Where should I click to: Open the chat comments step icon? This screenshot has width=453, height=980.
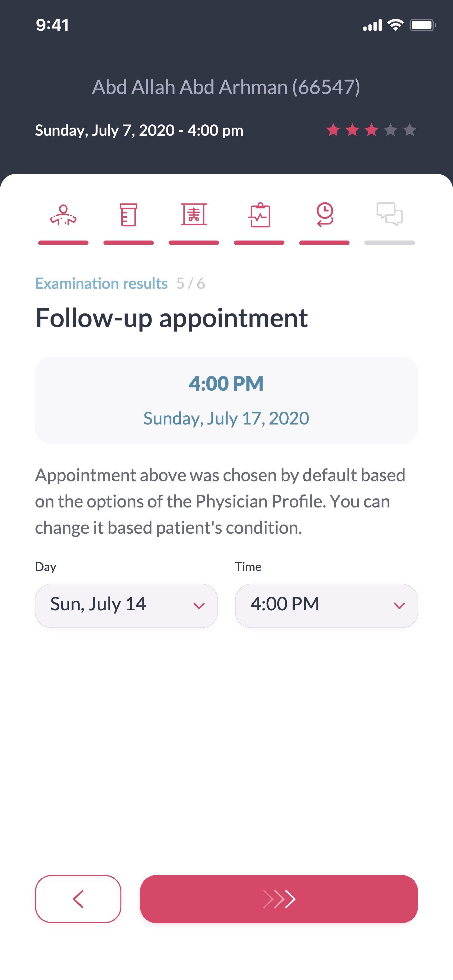coord(389,214)
